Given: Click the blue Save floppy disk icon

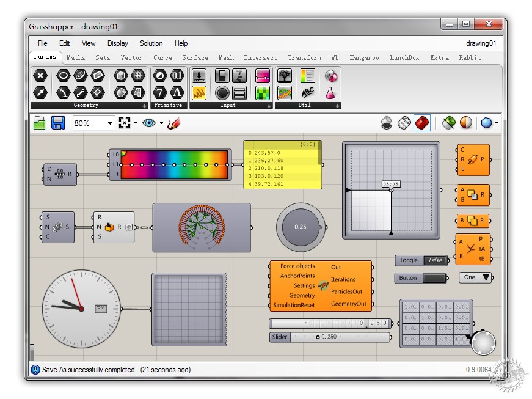Looking at the screenshot, I should point(58,123).
